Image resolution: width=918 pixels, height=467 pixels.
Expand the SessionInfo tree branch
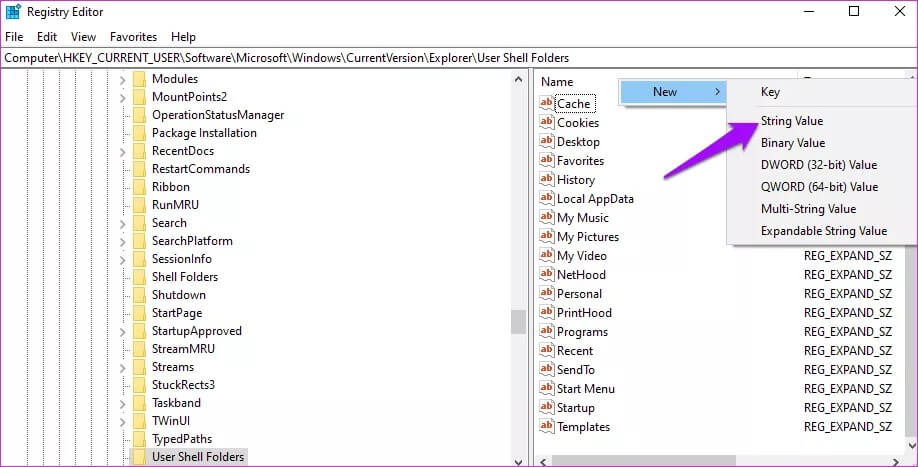(122, 259)
